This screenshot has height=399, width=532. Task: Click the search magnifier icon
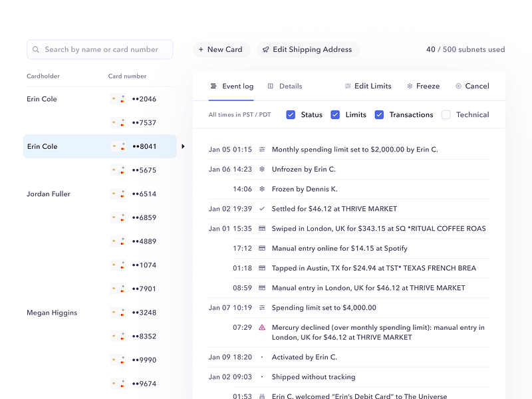point(36,49)
